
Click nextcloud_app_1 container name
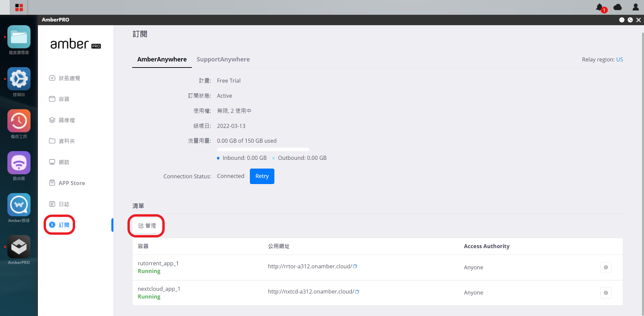(x=159, y=289)
